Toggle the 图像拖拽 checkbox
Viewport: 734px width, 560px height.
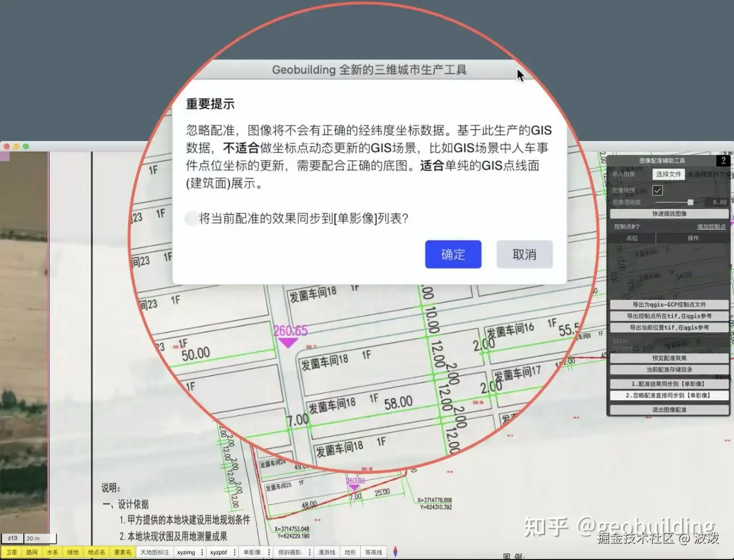coord(657,190)
